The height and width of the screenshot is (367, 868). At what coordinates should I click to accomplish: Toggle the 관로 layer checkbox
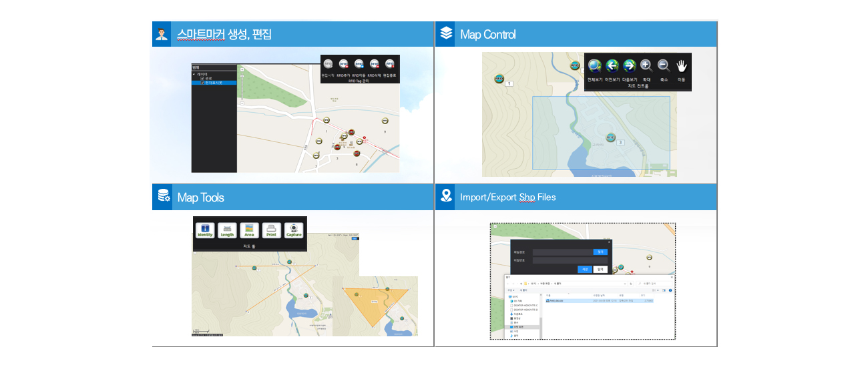202,78
